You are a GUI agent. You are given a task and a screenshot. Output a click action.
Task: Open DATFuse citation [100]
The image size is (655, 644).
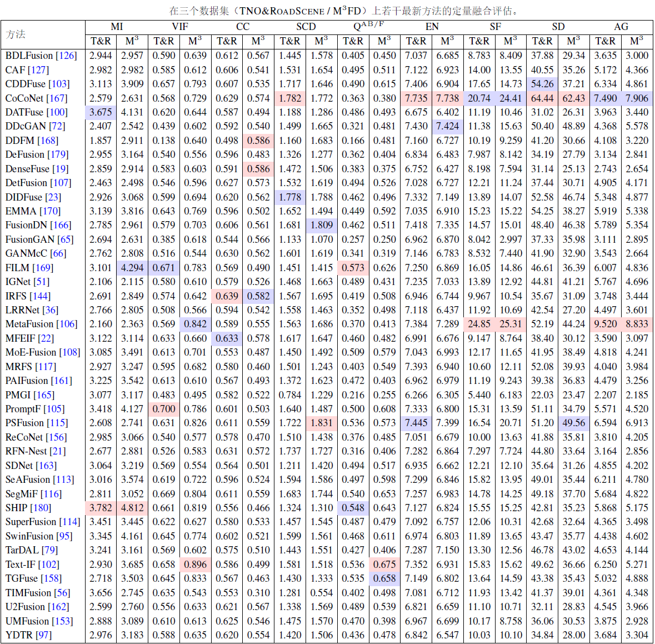57,112
